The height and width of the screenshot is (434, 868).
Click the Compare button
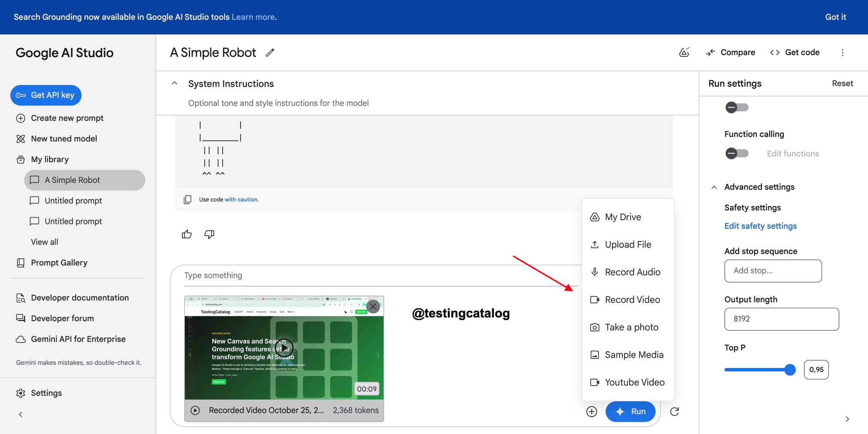(x=730, y=53)
